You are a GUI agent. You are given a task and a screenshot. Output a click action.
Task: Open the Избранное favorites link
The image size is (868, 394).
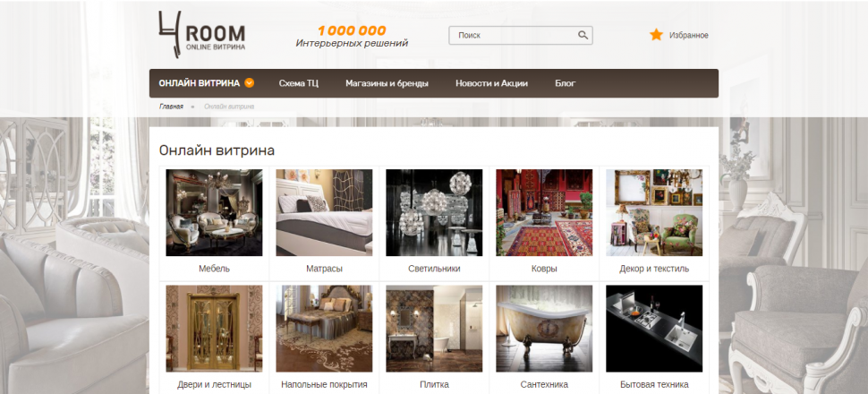(689, 35)
